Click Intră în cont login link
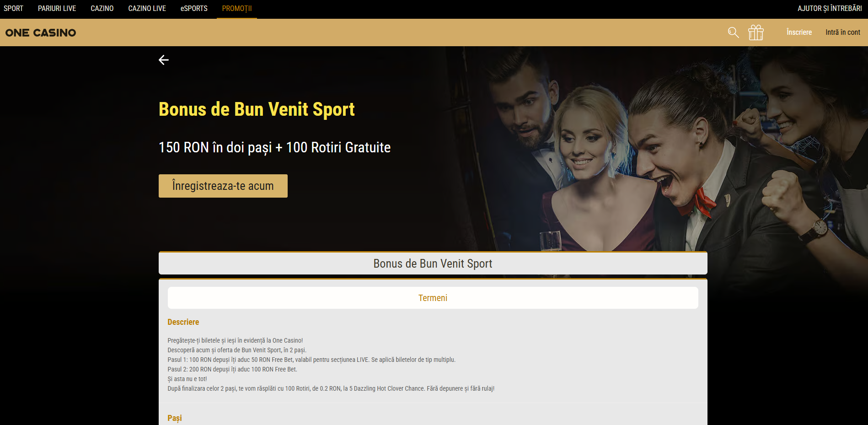This screenshot has width=868, height=425. click(x=843, y=32)
